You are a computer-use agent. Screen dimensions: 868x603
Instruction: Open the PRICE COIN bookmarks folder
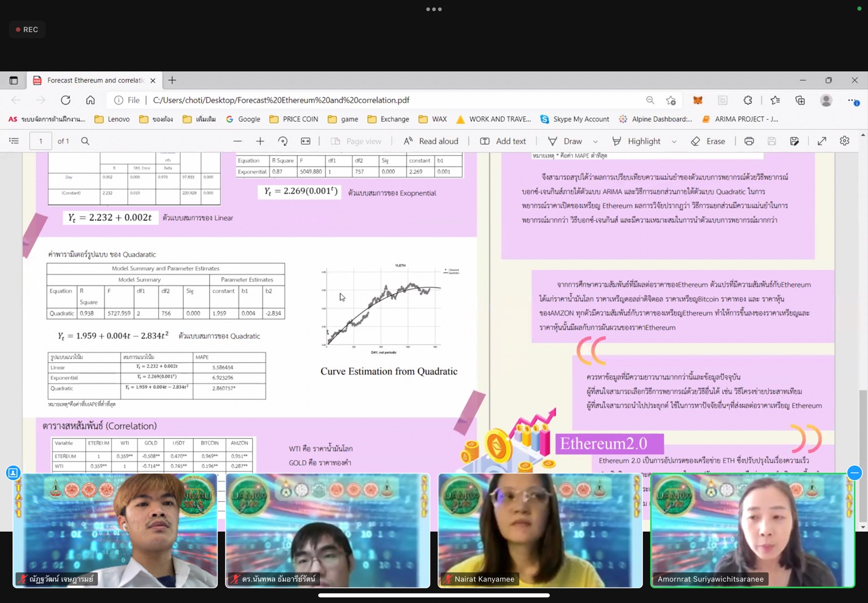click(x=294, y=119)
